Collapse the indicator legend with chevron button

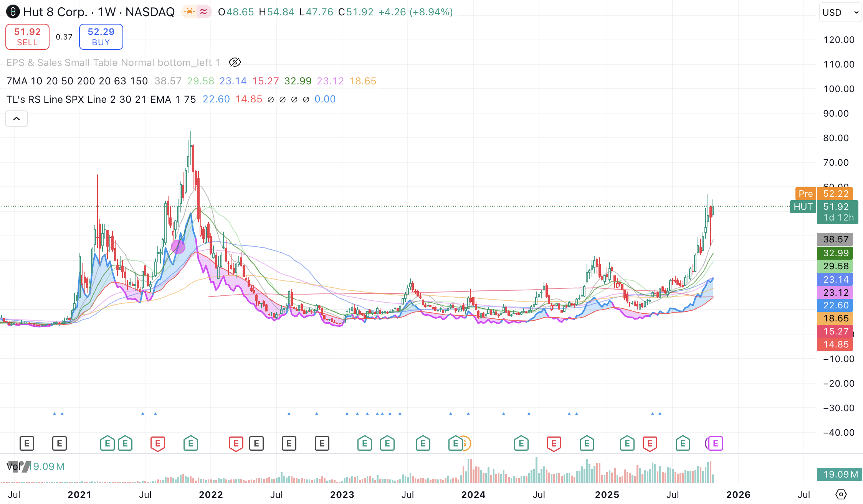click(x=17, y=119)
